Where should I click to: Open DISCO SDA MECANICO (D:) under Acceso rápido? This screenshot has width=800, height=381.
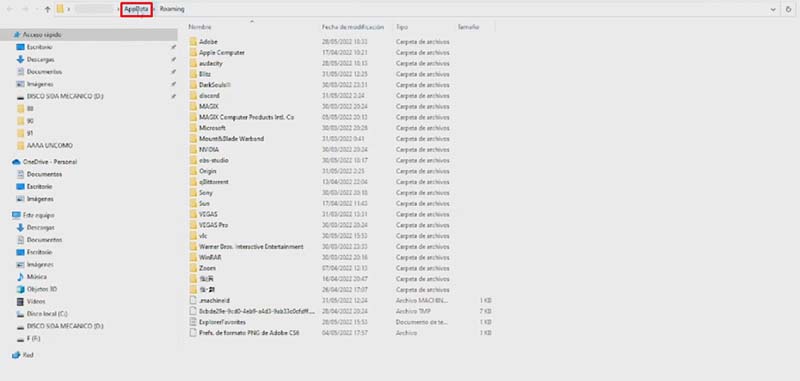[x=65, y=96]
